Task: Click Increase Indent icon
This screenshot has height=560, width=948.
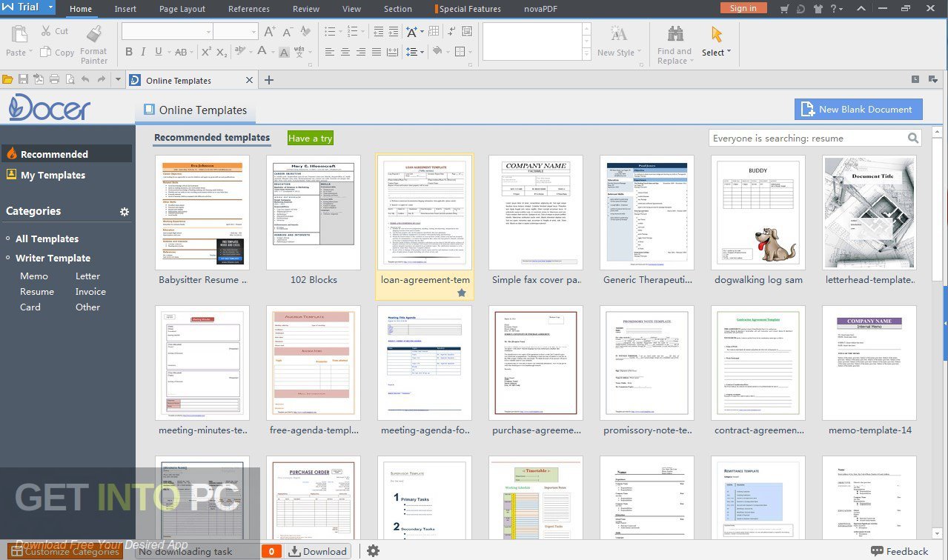Action: (x=394, y=31)
